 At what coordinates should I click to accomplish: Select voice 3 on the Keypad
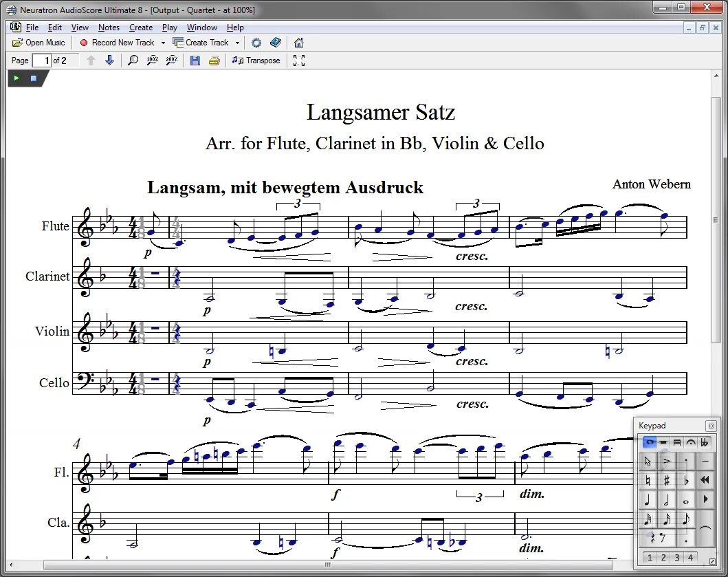677,558
